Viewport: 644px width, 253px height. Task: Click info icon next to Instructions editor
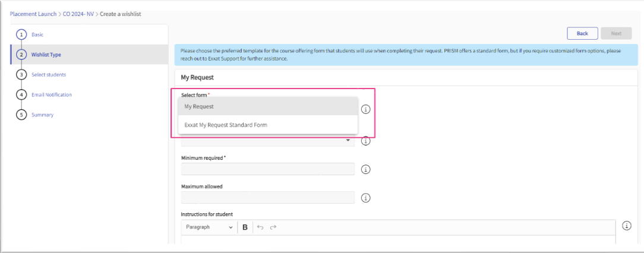[626, 226]
